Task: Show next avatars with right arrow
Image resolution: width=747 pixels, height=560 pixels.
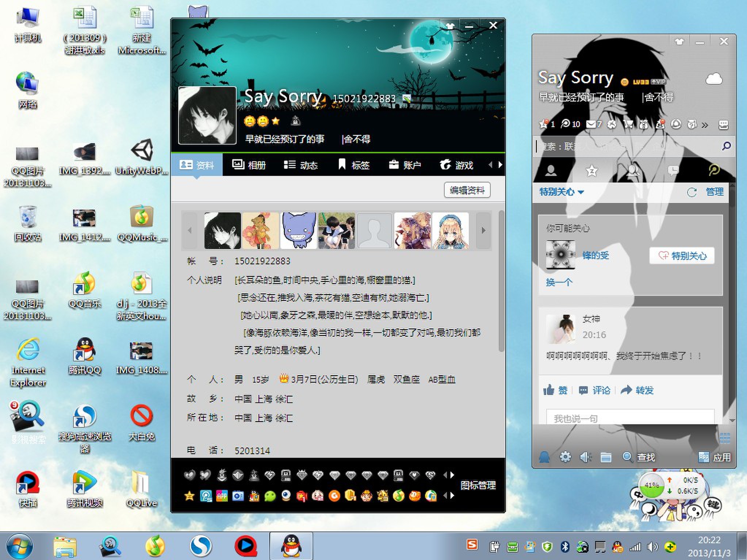Action: click(x=483, y=230)
